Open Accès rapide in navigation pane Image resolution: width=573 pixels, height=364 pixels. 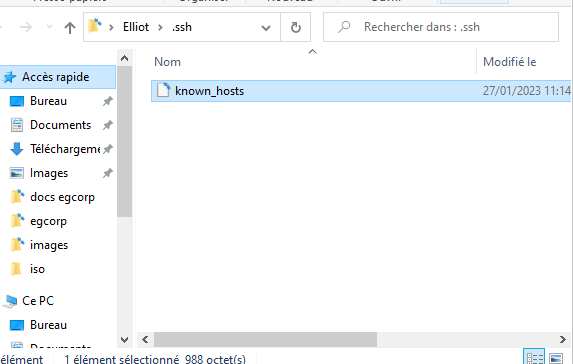tap(58, 77)
